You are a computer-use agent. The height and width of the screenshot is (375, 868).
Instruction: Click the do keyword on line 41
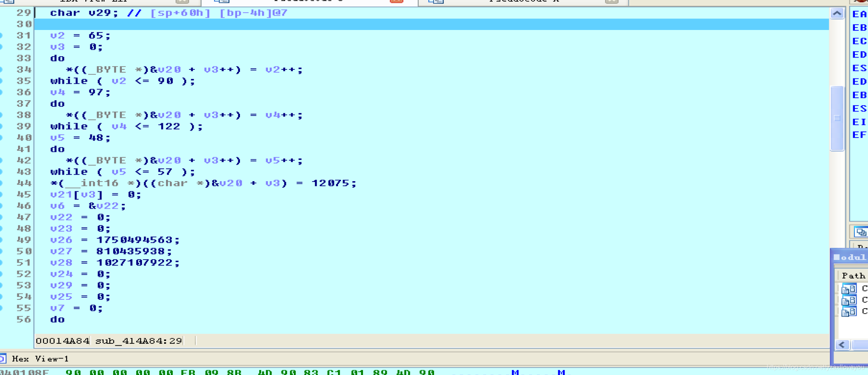coord(57,149)
